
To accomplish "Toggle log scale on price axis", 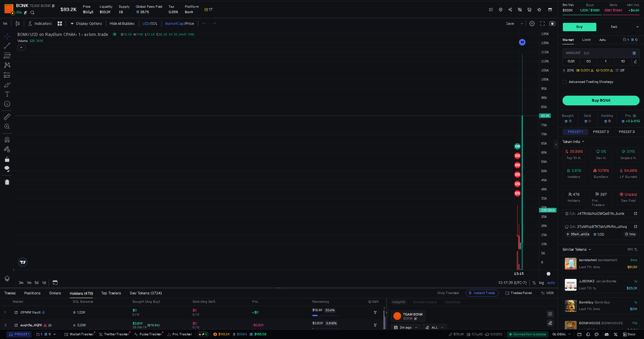I will pyautogui.click(x=541, y=282).
